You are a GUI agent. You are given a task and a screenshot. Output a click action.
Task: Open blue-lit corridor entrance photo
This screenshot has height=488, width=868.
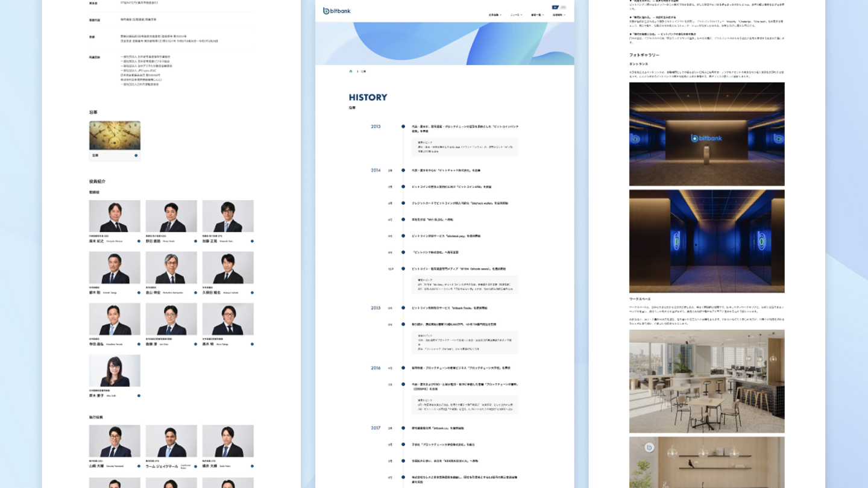(x=707, y=242)
